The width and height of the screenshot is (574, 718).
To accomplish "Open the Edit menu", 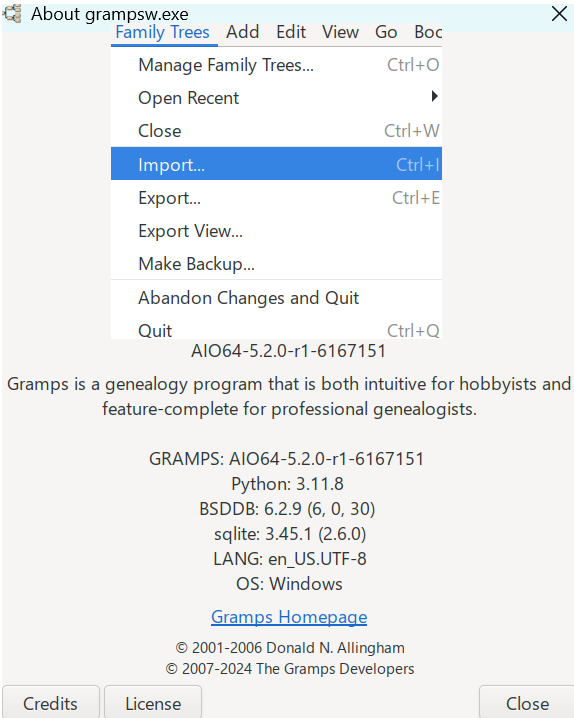I will pyautogui.click(x=291, y=33).
